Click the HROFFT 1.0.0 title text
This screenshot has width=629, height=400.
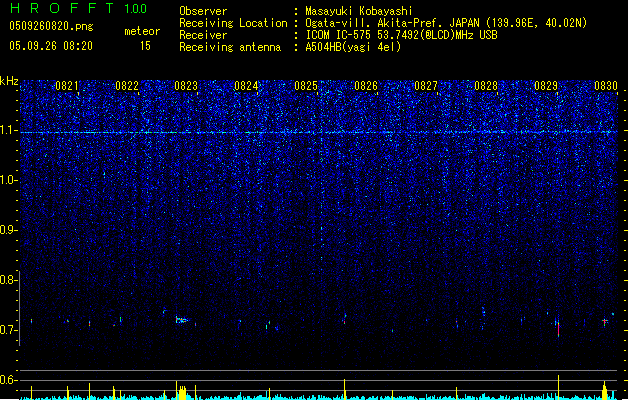79,8
